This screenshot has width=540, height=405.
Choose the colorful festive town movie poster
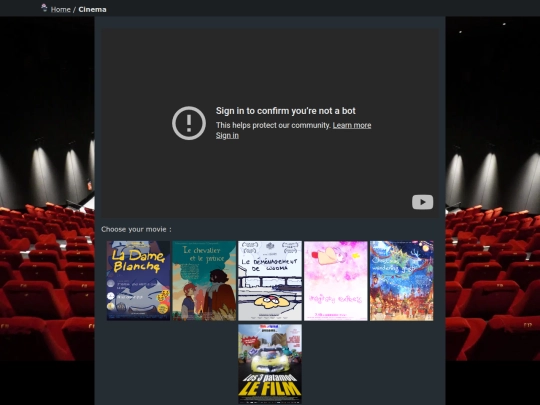click(402, 281)
